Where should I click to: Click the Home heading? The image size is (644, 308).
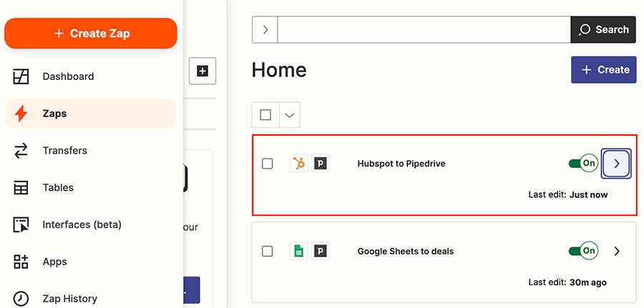tap(279, 70)
